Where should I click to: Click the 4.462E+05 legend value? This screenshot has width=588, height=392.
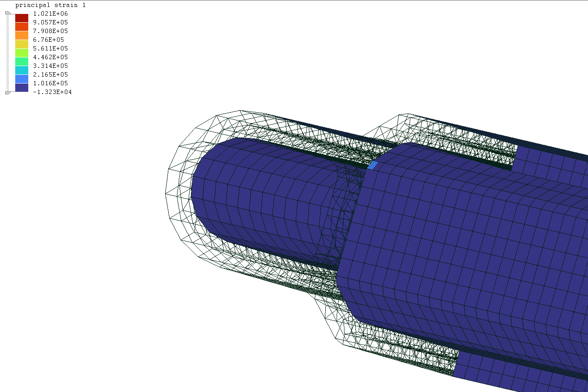point(50,57)
